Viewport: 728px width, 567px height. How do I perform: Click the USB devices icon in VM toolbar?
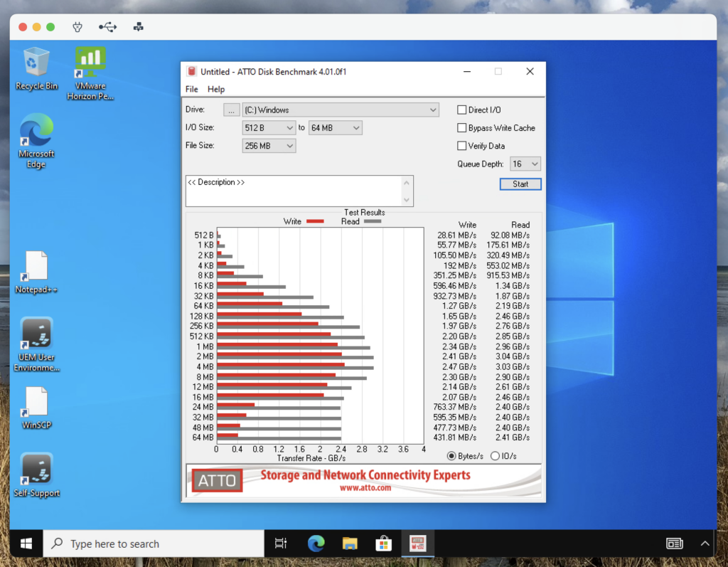pyautogui.click(x=108, y=27)
